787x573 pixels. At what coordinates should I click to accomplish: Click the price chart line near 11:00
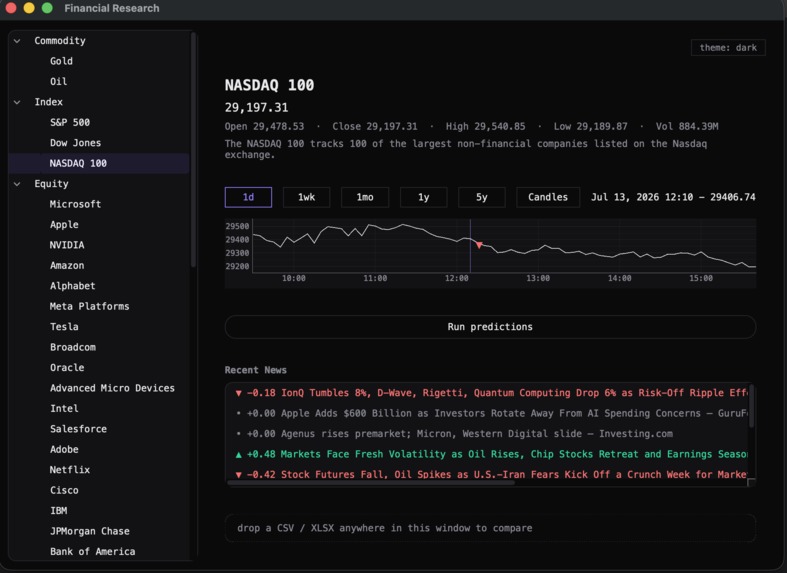coord(375,227)
